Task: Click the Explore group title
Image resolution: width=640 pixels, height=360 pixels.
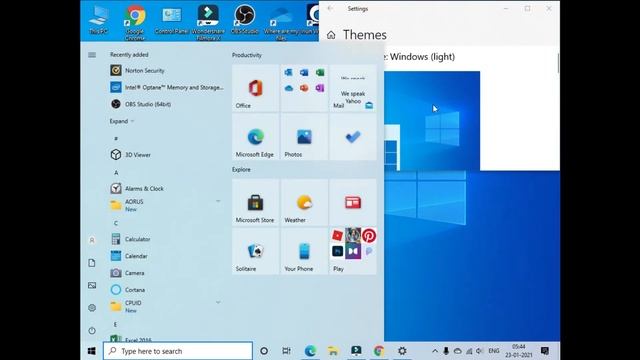Action: pos(241,169)
